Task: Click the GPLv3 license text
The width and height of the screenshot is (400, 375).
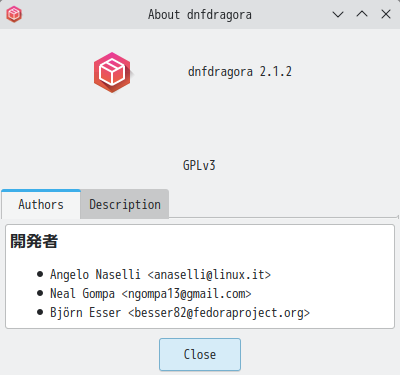Action: pyautogui.click(x=199, y=165)
